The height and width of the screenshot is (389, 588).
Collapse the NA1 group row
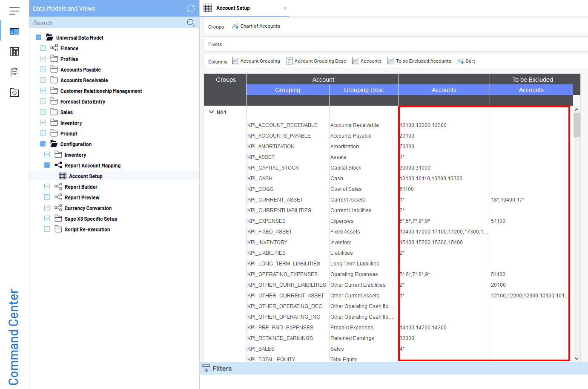point(211,112)
